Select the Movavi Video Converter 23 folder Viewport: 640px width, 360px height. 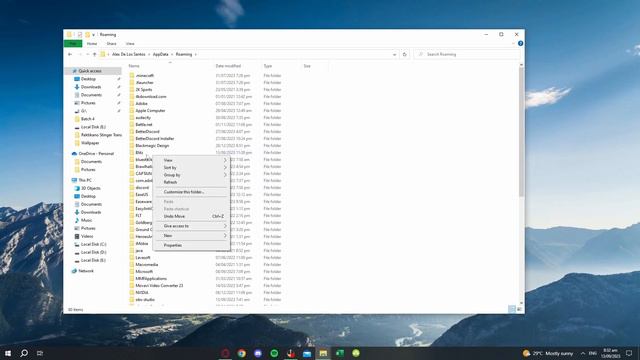(x=159, y=286)
